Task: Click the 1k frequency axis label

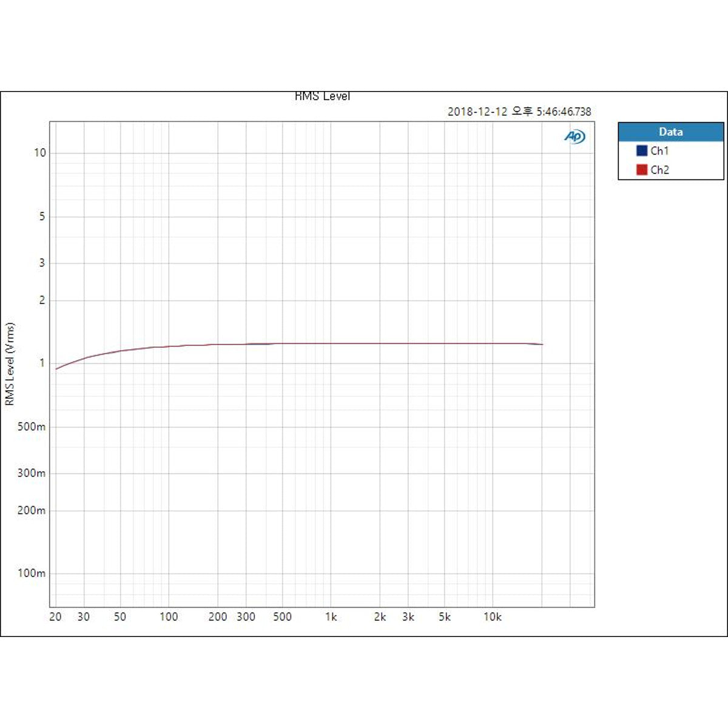Action: click(331, 617)
